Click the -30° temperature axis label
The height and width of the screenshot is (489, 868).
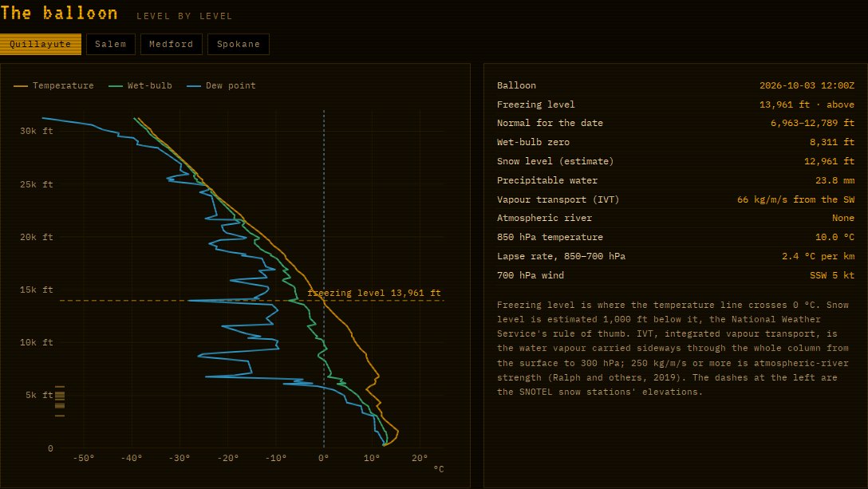[180, 458]
